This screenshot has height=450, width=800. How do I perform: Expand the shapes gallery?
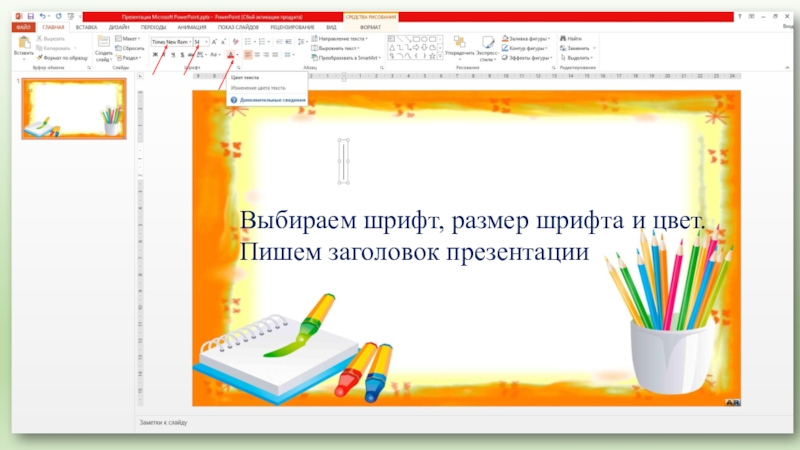pyautogui.click(x=440, y=57)
